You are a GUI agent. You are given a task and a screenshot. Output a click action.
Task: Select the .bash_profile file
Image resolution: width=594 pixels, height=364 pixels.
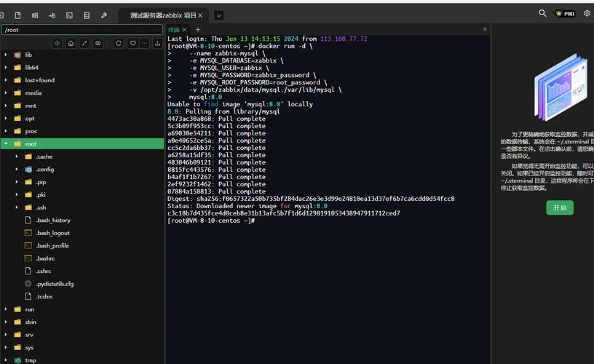pyautogui.click(x=52, y=246)
